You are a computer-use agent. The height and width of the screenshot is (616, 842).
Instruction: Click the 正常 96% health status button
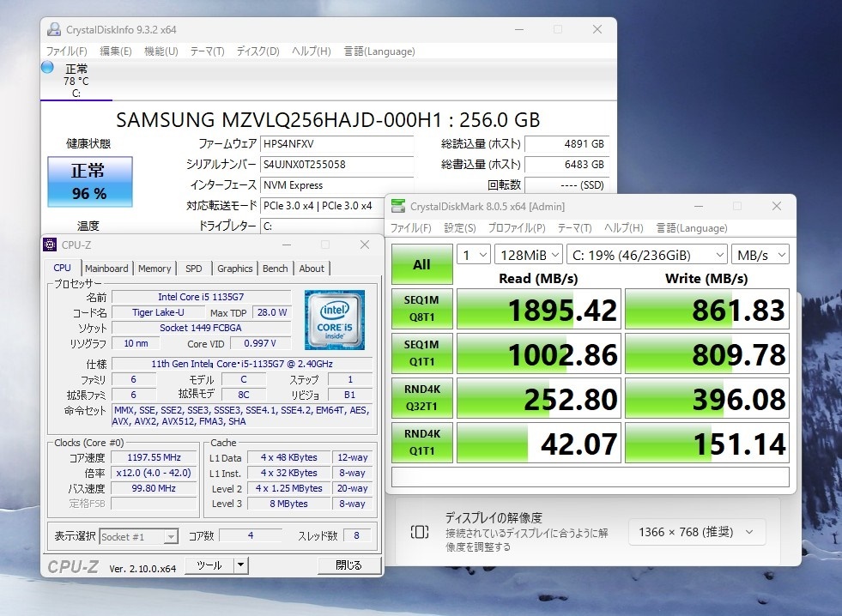[x=89, y=182]
